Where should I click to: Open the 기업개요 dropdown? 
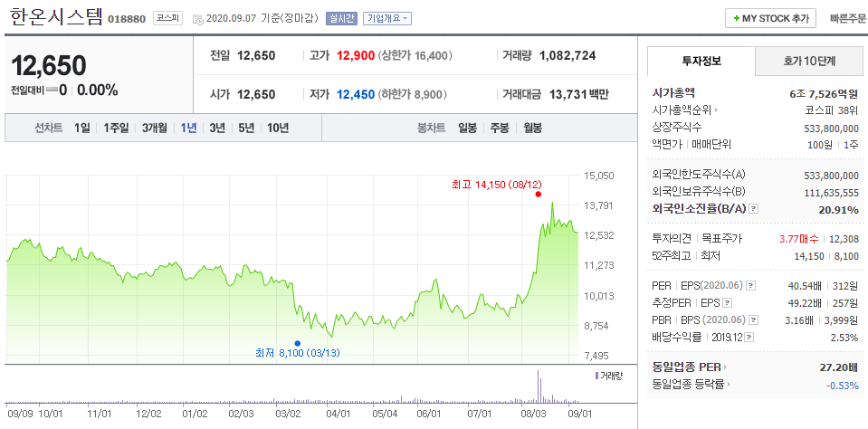[x=387, y=19]
